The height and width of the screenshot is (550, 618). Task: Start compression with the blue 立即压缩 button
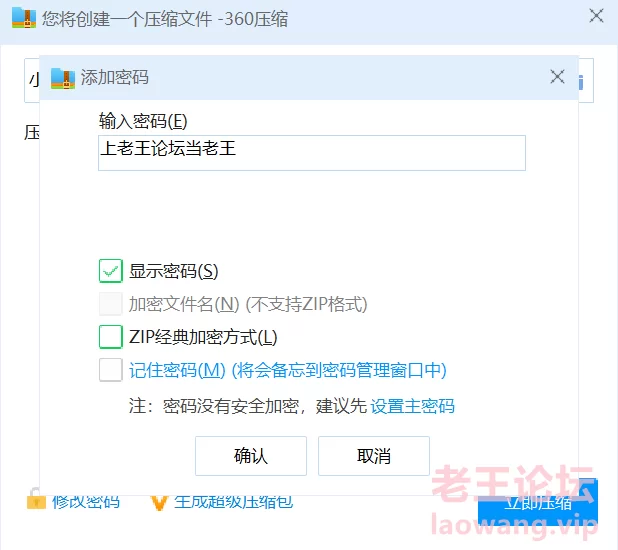click(x=538, y=503)
